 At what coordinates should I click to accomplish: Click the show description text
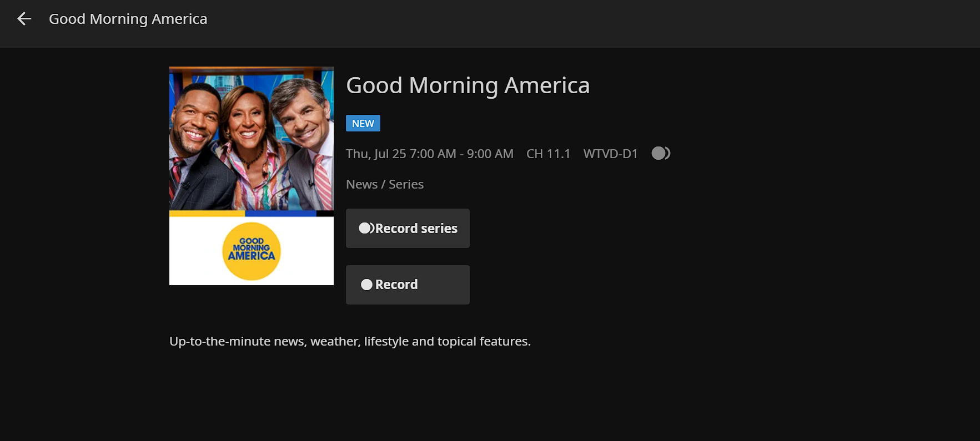tap(350, 341)
